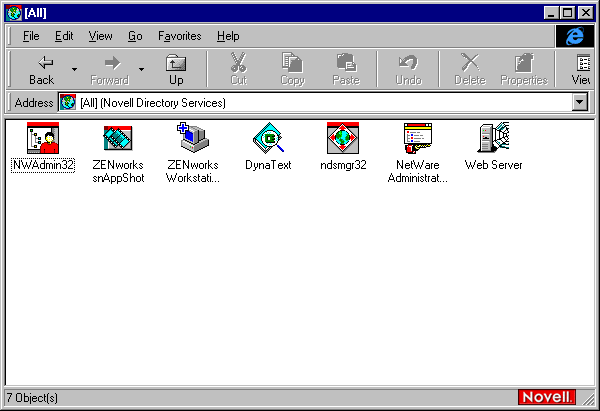Click the Views toolbar button
Image resolution: width=600 pixels, height=411 pixels.
click(580, 70)
